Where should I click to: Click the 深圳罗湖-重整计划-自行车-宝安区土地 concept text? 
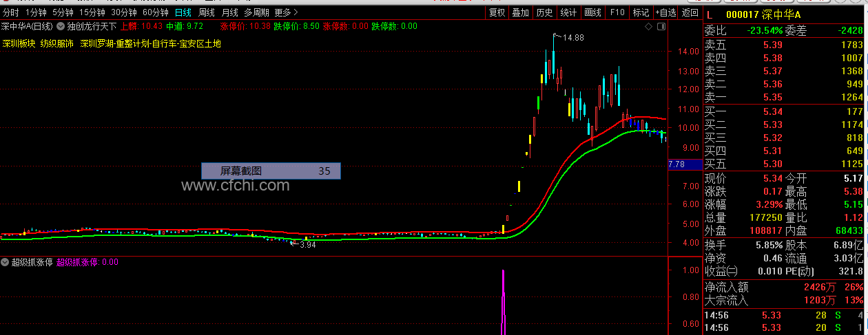(x=150, y=43)
